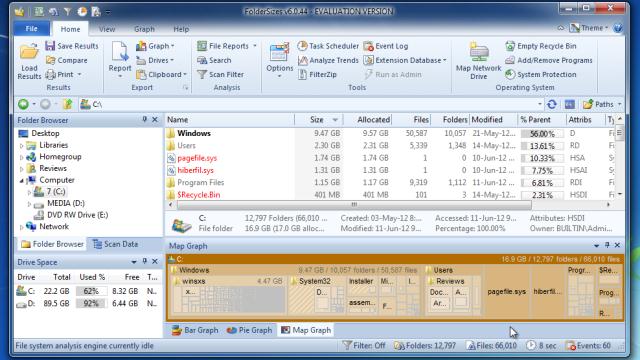Switch to the Pie Graph tab

(249, 330)
